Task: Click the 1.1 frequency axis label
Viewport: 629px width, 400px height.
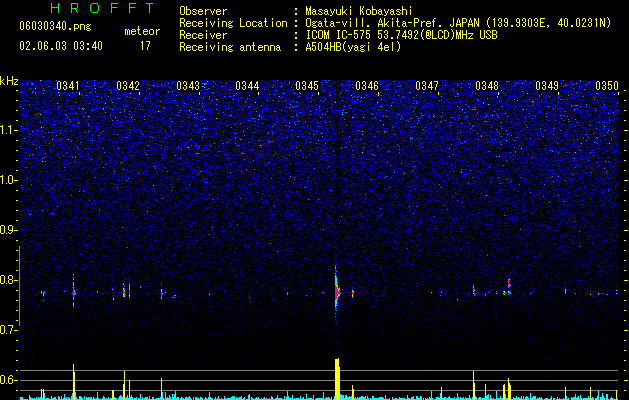Action: coord(8,130)
